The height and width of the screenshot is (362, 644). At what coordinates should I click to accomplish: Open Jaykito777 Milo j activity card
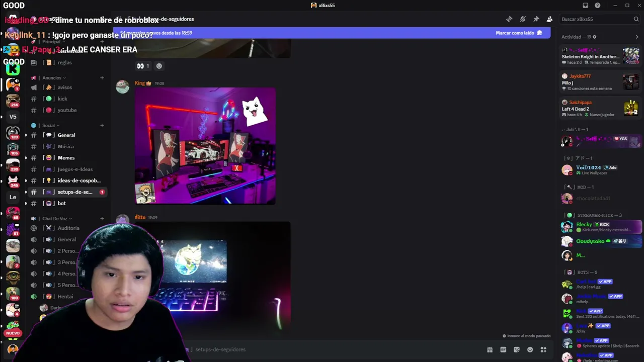(x=600, y=82)
